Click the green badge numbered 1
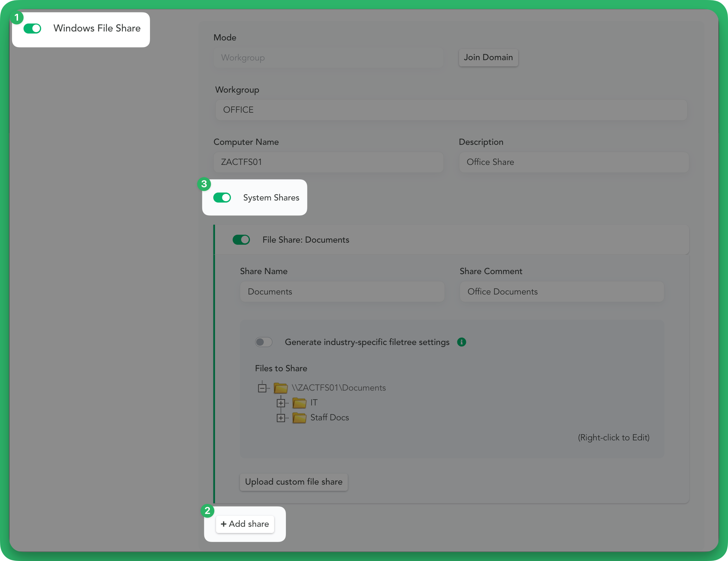The image size is (728, 561). point(17,17)
